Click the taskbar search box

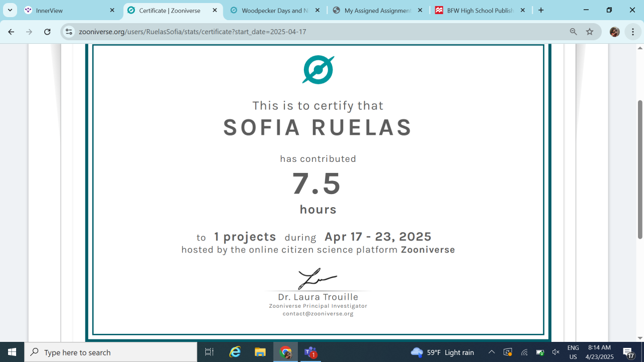111,352
